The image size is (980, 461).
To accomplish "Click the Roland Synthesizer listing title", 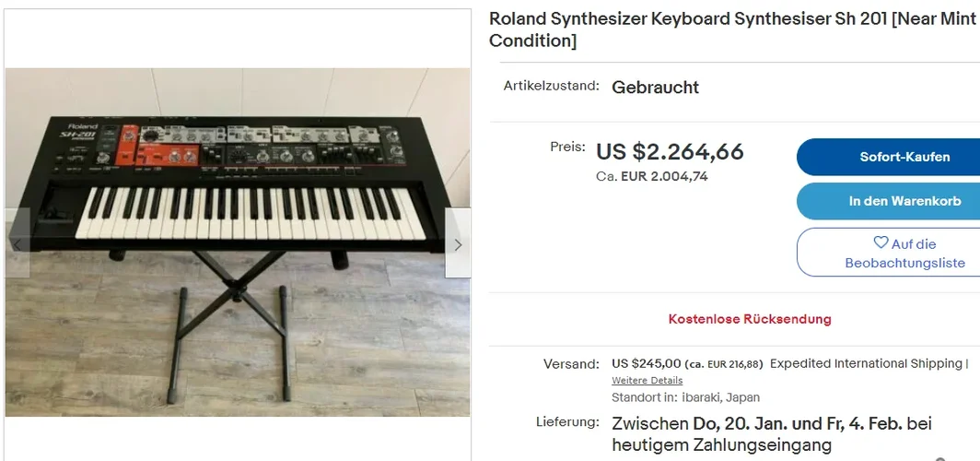I will pos(731,30).
